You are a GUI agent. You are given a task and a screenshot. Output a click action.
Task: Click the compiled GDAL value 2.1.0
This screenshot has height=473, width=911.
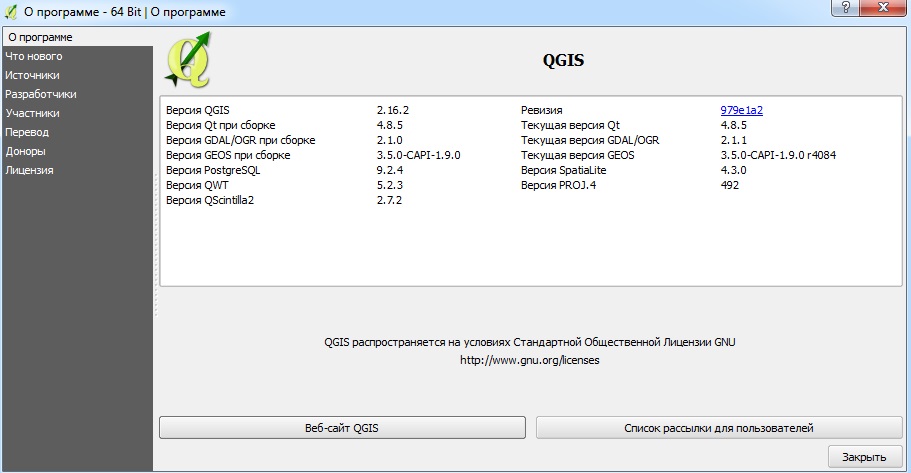pyautogui.click(x=389, y=140)
